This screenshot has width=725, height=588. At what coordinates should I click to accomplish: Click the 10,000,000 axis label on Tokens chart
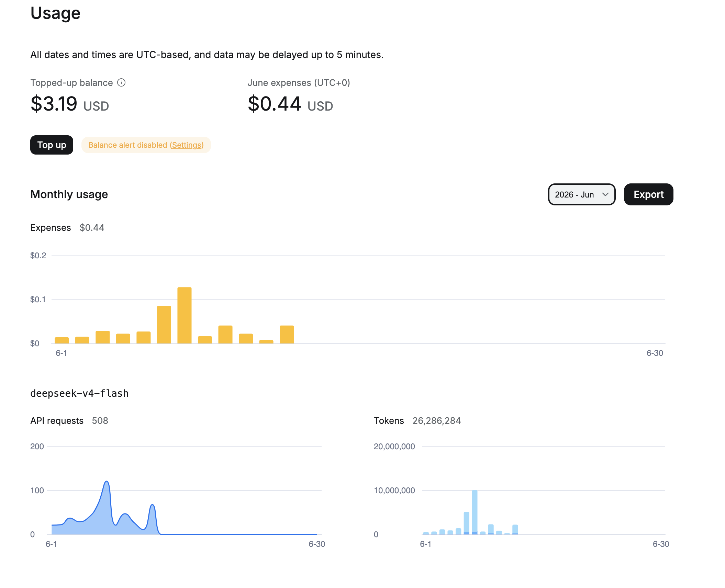394,490
